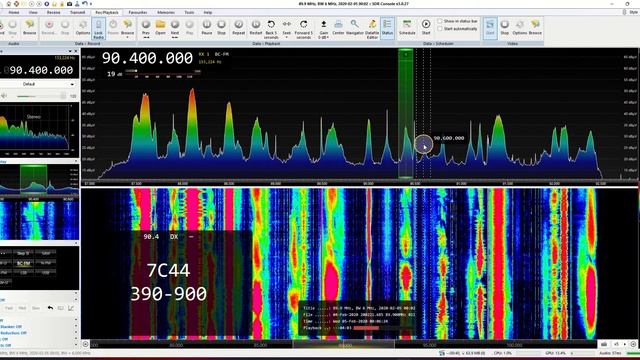Viewport: 640px width, 360px height.
Task: Open the View ribbon tab
Action: 33,13
